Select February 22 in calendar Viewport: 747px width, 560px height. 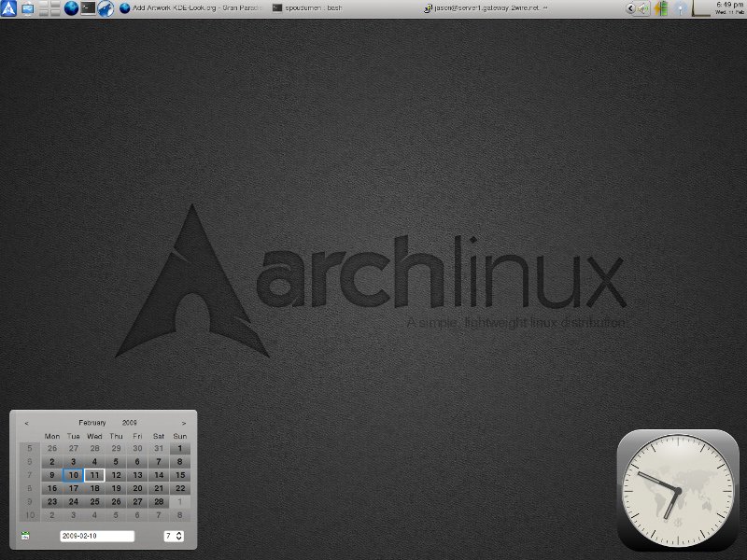(x=180, y=488)
